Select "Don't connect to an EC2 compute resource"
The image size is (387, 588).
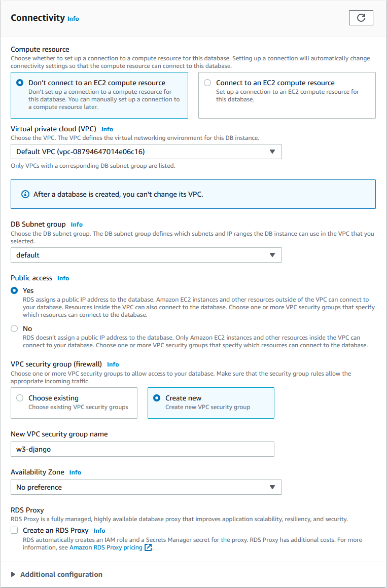coord(20,83)
